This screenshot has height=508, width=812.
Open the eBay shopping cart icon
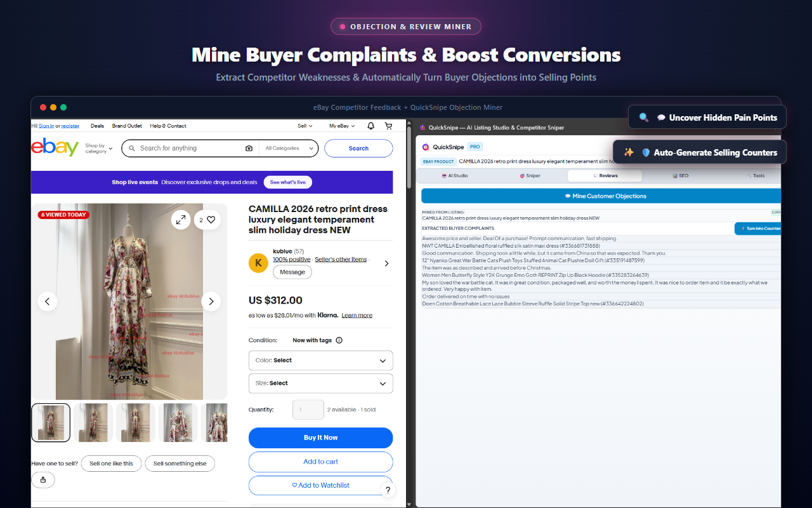pos(388,126)
